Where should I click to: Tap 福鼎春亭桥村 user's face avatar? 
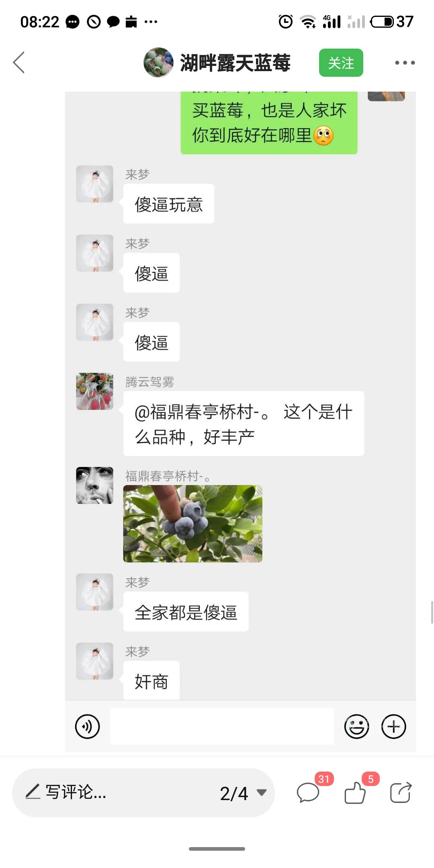pyautogui.click(x=95, y=485)
